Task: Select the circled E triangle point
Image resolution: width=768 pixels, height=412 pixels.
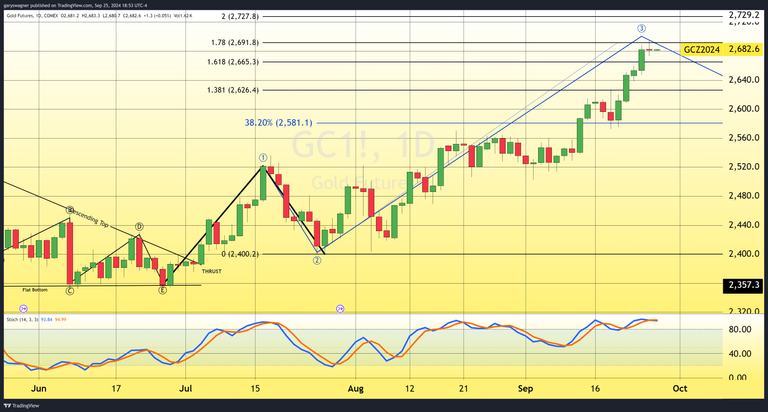Action: (162, 291)
